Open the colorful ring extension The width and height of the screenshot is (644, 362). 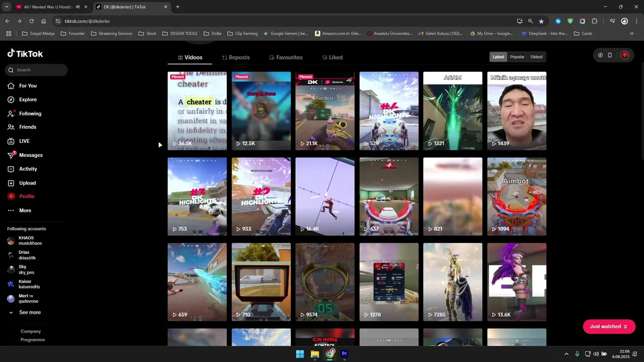pyautogui.click(x=582, y=21)
